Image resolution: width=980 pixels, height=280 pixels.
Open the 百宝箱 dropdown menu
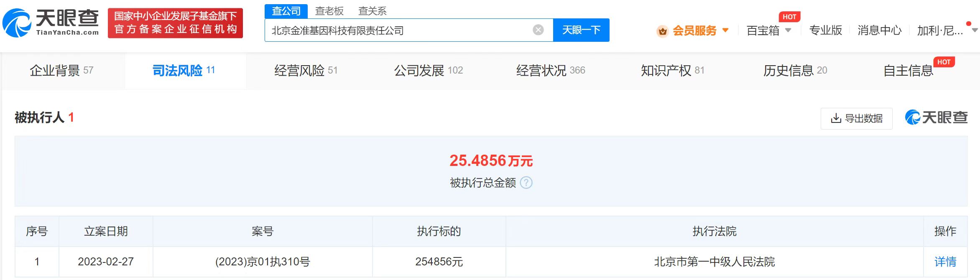pos(768,31)
